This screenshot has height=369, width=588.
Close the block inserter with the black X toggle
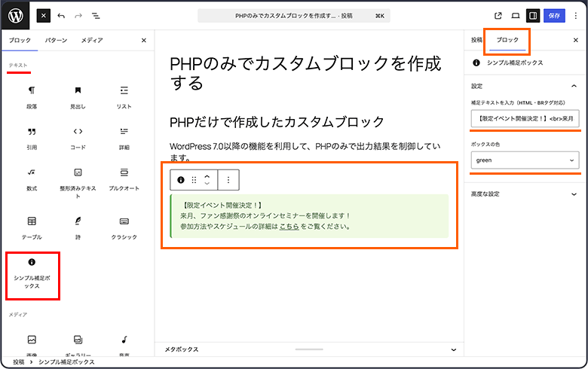(x=44, y=16)
